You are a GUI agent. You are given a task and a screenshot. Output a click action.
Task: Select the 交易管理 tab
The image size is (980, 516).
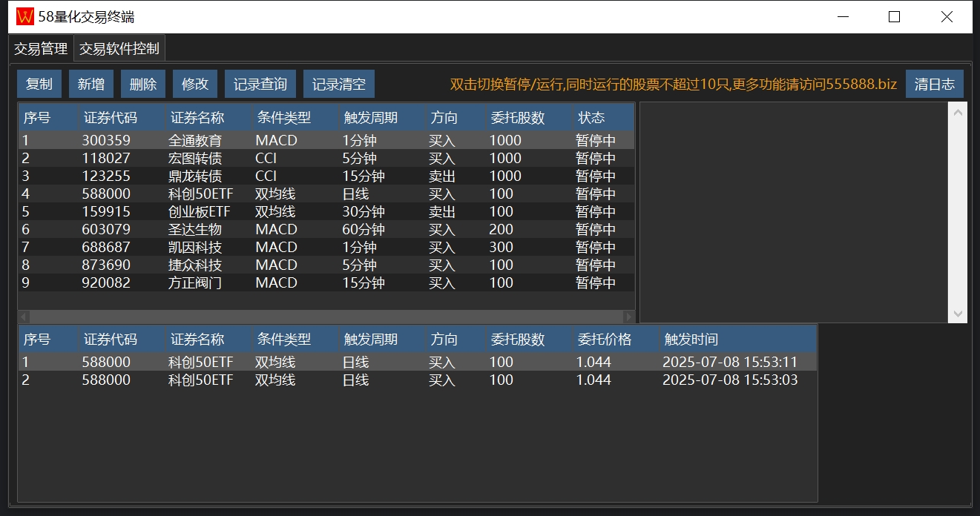click(x=42, y=49)
